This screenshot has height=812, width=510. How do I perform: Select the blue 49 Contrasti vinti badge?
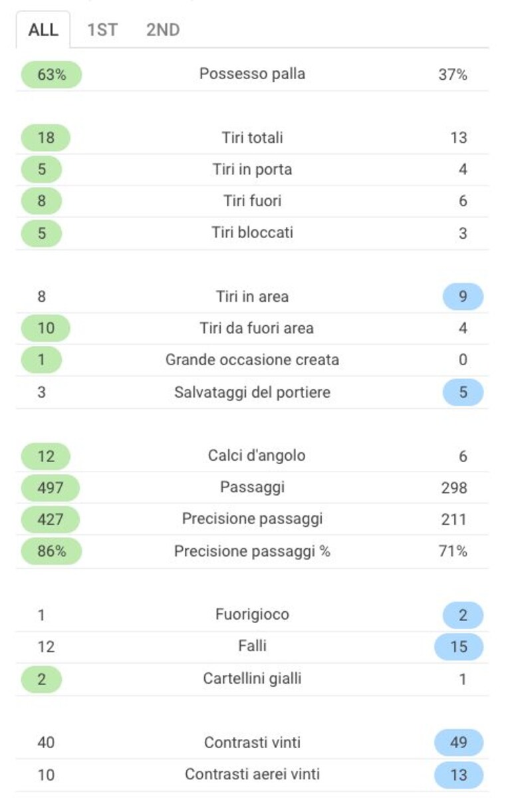coord(459,742)
